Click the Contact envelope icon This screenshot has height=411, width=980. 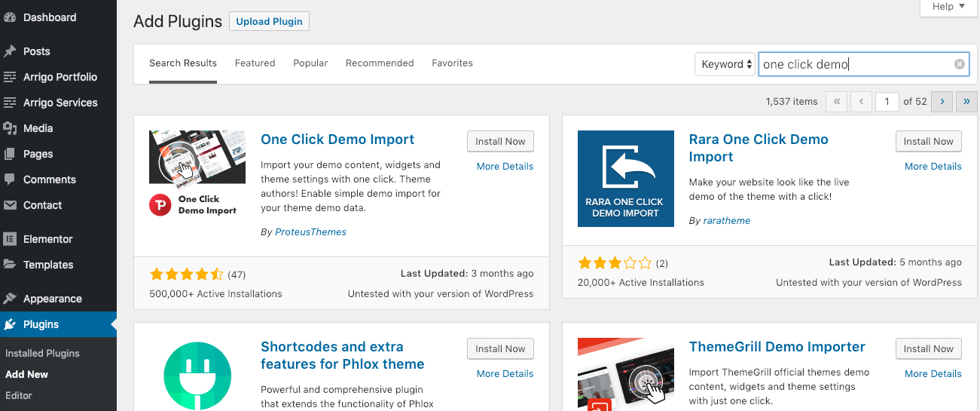[10, 205]
